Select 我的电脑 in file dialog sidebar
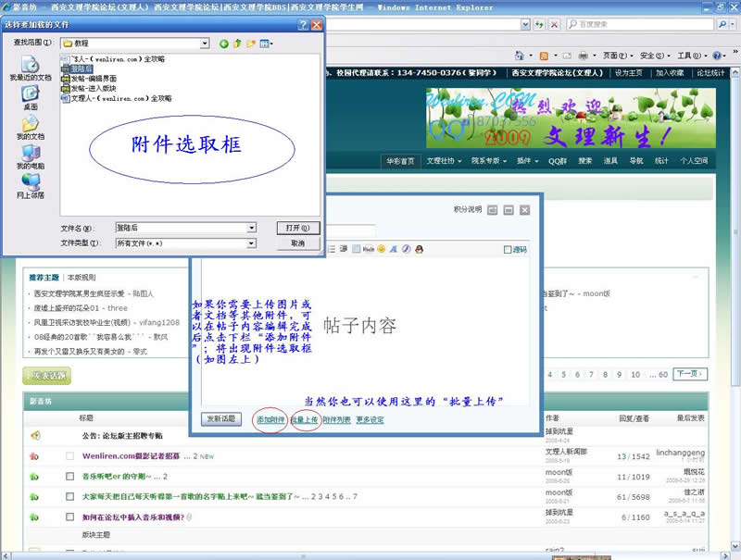This screenshot has height=560, width=741. click(31, 157)
